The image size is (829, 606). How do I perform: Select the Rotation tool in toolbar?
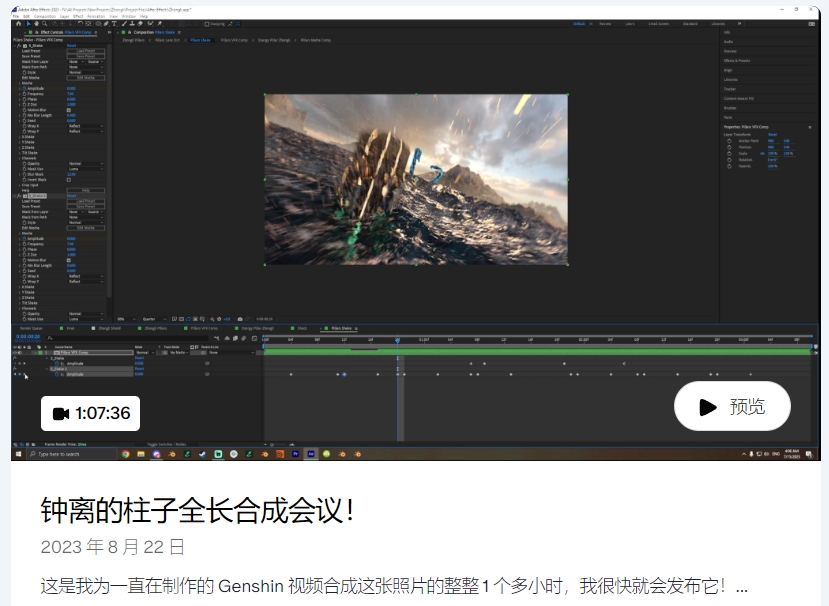coord(80,24)
